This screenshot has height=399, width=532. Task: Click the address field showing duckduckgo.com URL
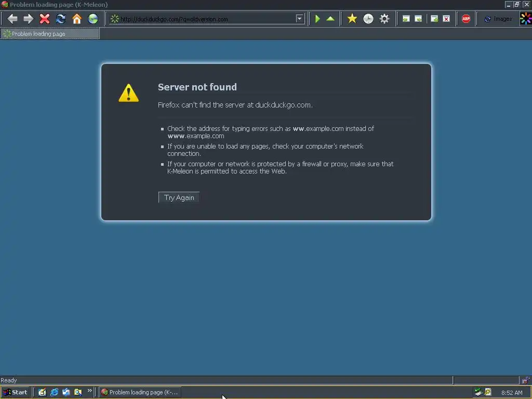pos(207,19)
